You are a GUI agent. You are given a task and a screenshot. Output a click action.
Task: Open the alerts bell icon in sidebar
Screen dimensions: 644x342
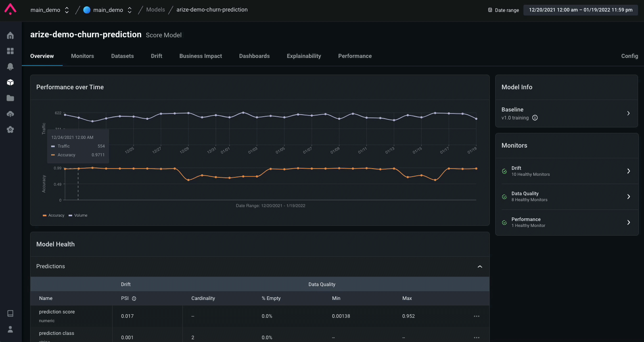(10, 67)
